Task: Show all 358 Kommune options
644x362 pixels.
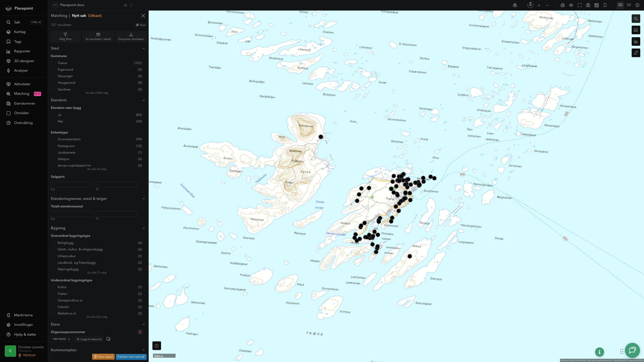Action: [97, 93]
